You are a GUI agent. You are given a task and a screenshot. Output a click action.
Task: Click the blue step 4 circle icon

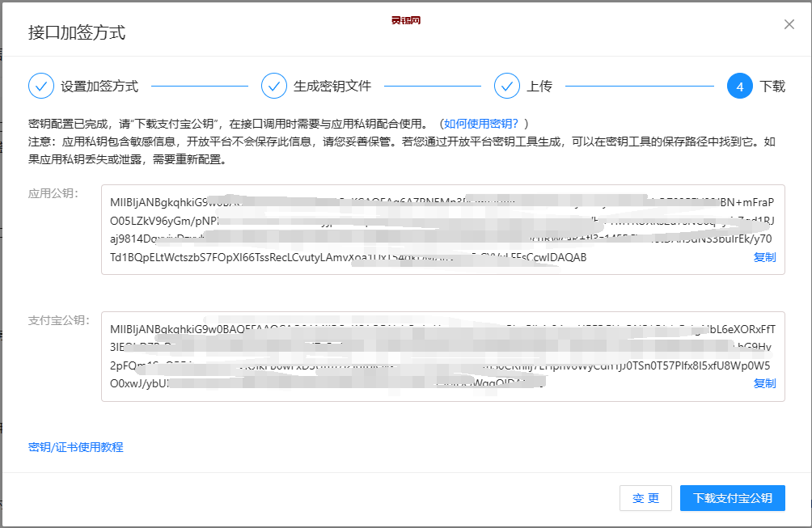point(740,86)
